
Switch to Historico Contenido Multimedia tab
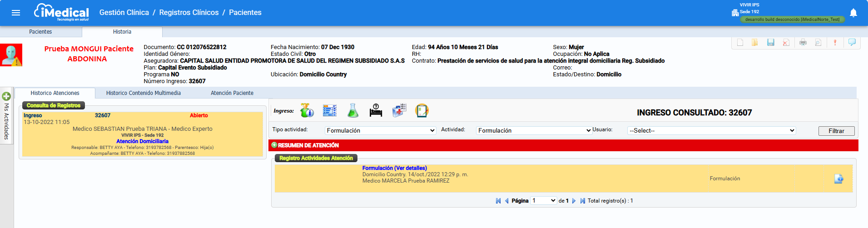[x=144, y=93]
